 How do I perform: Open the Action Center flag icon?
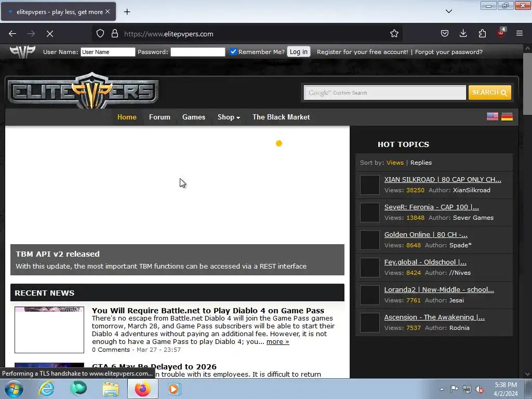[454, 389]
